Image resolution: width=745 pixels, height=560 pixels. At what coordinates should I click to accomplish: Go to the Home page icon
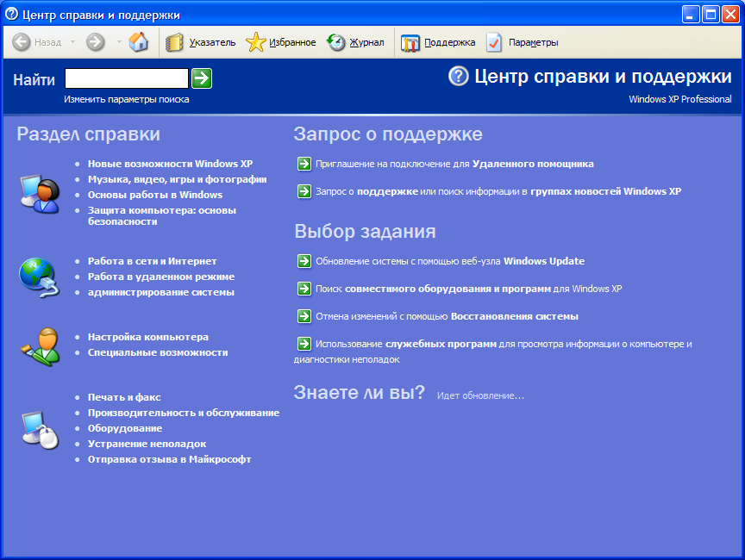pos(139,41)
